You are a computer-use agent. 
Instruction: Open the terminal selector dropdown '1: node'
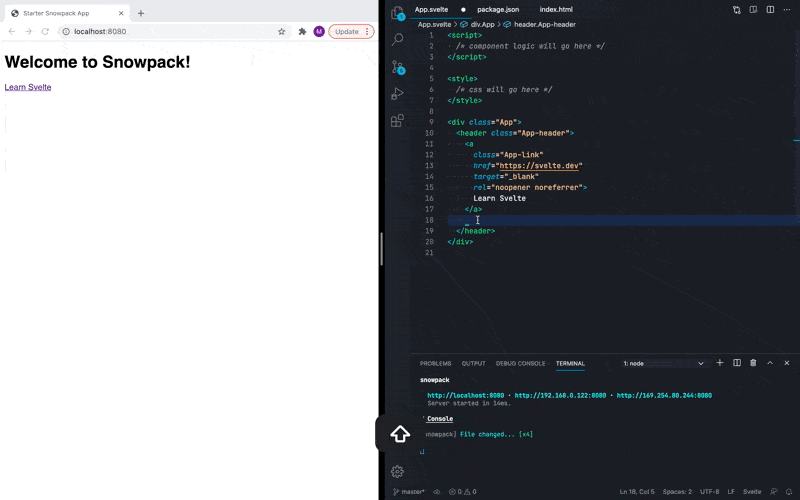pyautogui.click(x=663, y=363)
